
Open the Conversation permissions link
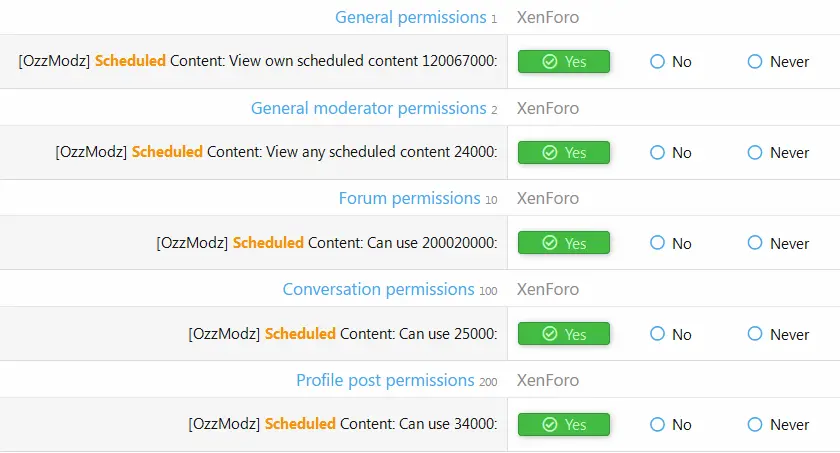[x=378, y=290]
